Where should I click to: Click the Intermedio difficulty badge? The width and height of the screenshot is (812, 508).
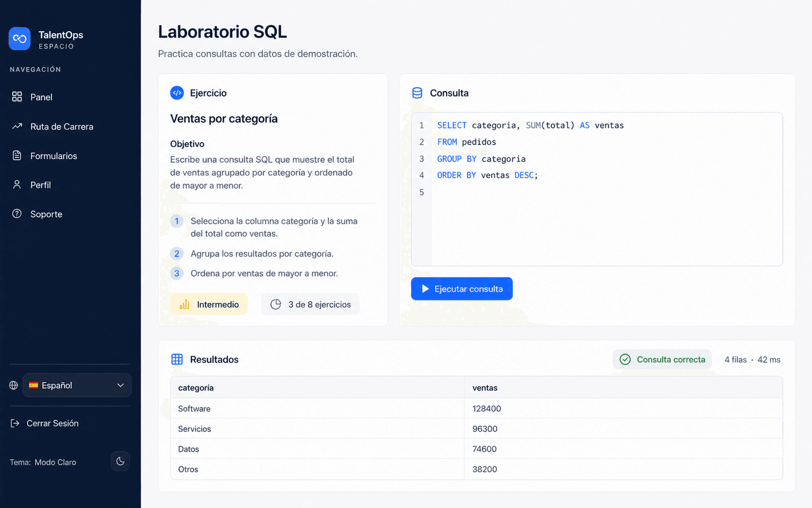[x=209, y=304]
